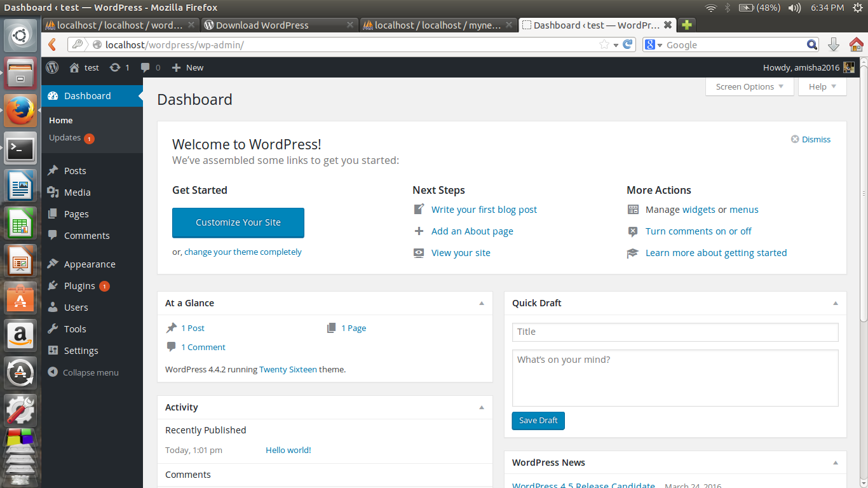Open the 'View your site' link
This screenshot has width=868, height=488.
coord(461,253)
